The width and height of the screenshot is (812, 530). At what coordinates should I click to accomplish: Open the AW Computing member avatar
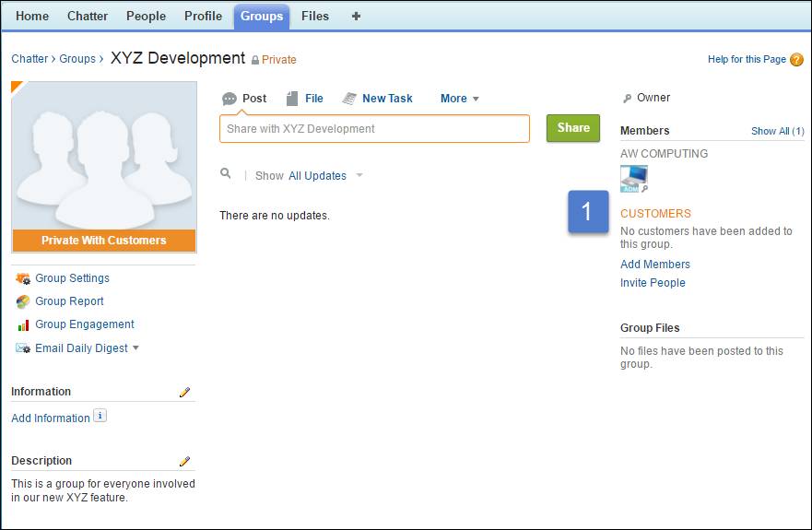pos(634,179)
